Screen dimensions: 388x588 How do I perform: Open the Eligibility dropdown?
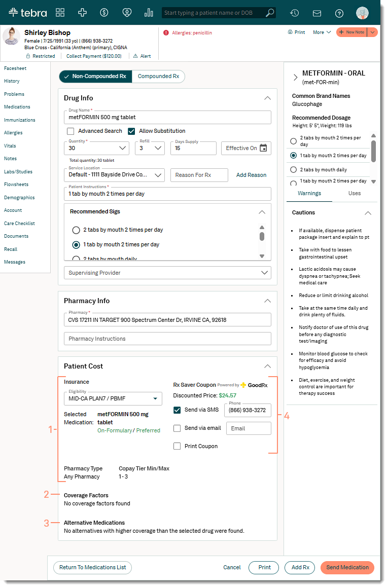coord(113,398)
